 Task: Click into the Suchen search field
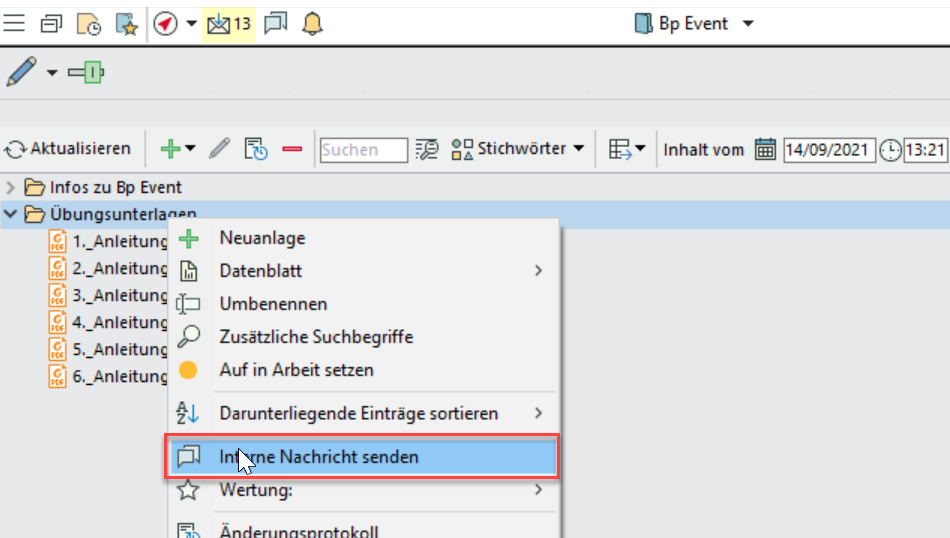[363, 150]
